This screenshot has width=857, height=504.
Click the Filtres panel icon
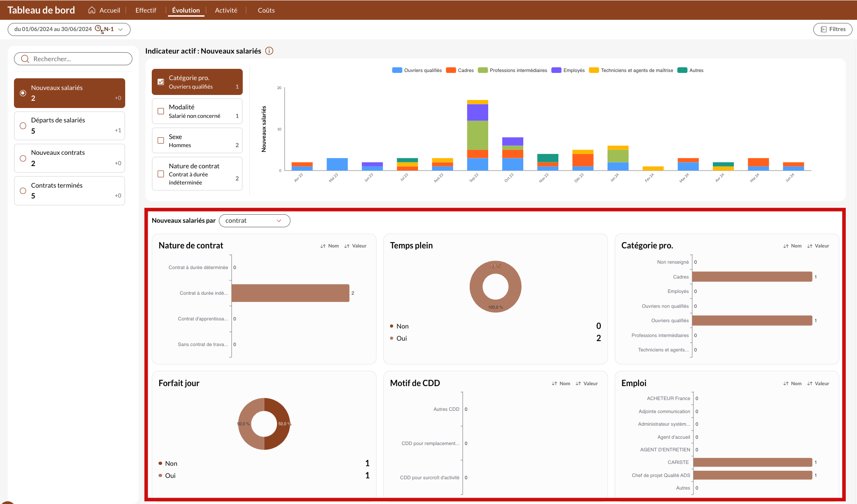click(824, 29)
